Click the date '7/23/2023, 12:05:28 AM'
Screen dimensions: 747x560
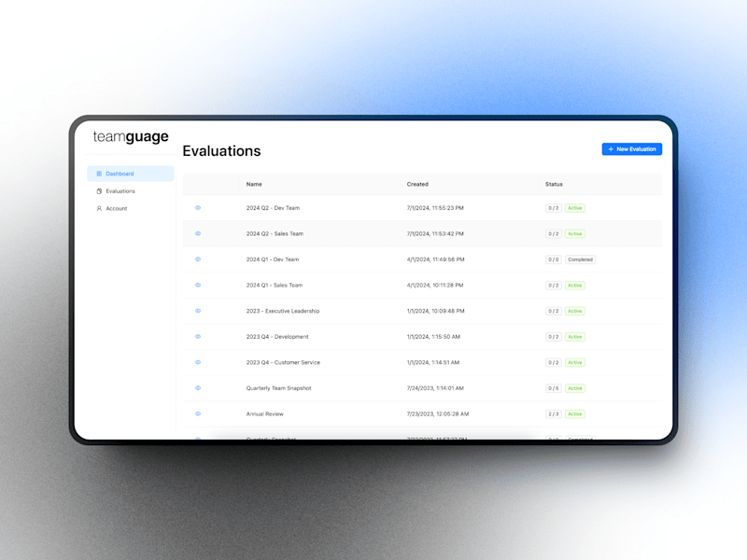438,413
